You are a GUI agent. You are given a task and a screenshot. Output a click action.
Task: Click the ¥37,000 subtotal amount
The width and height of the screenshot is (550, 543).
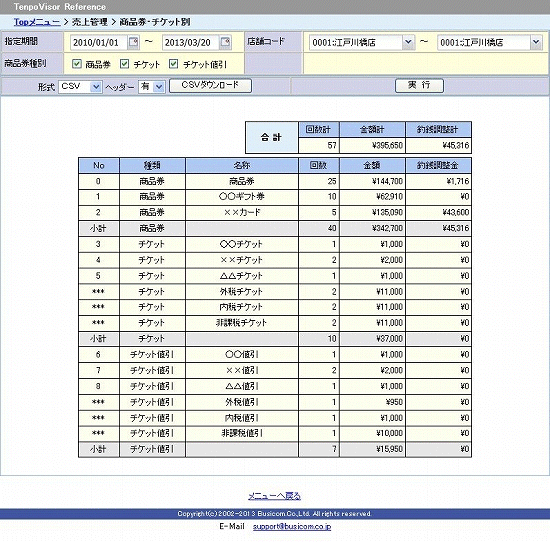pos(372,339)
